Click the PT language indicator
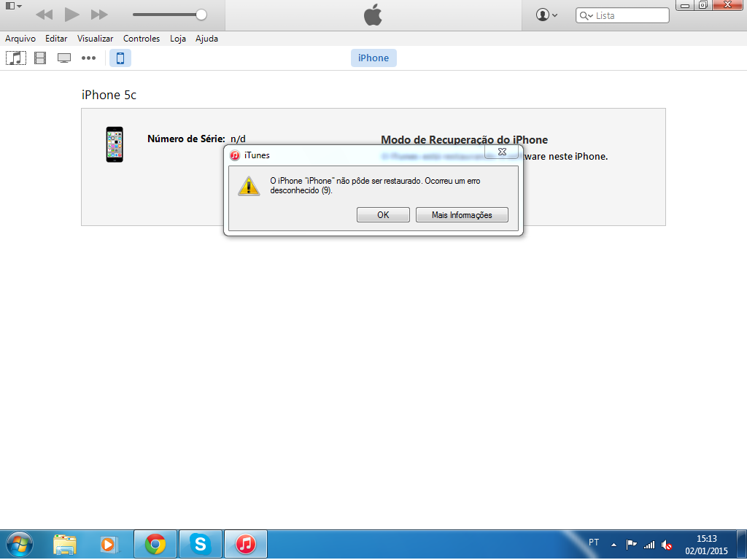This screenshot has width=747, height=560. (594, 542)
